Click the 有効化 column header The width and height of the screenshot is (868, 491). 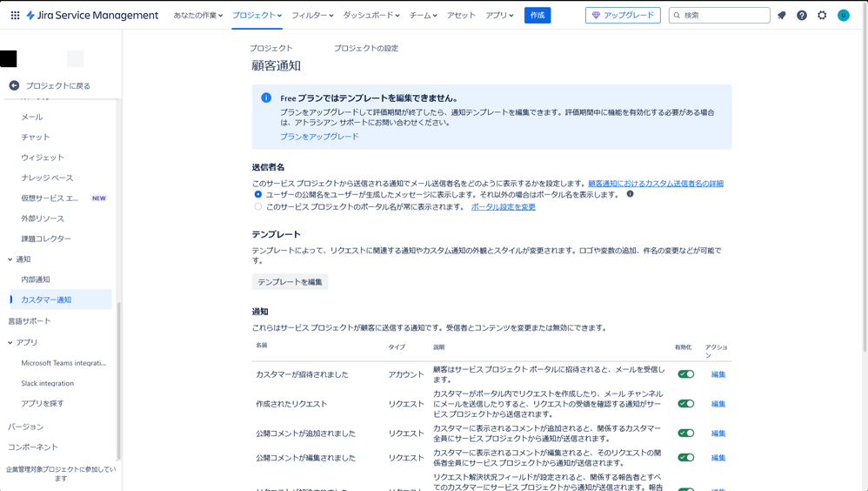pyautogui.click(x=683, y=346)
